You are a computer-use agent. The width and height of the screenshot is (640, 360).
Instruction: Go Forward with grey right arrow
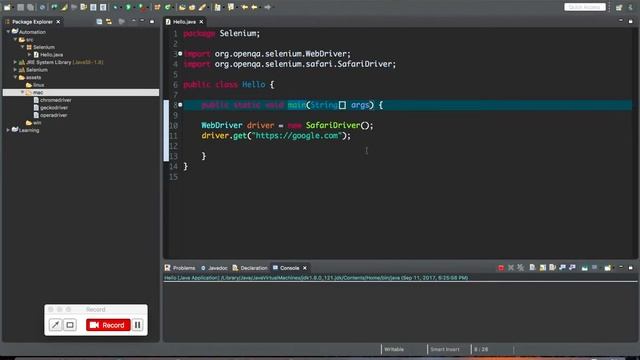click(267, 7)
